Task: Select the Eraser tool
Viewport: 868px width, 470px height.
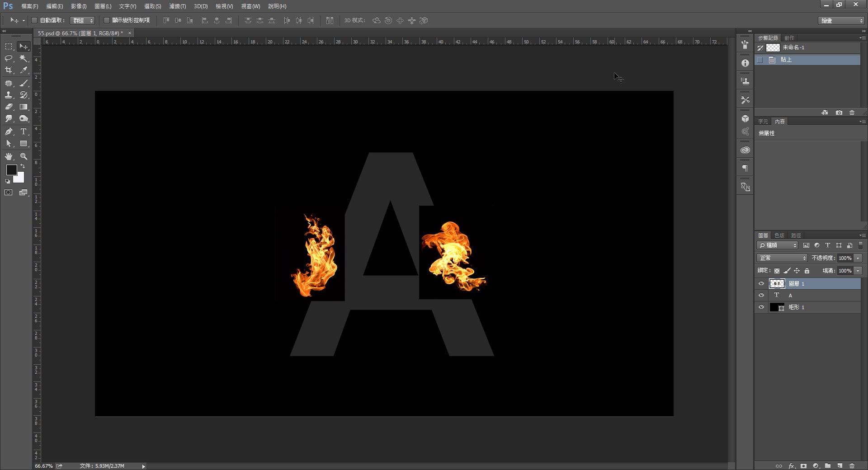Action: (9, 107)
